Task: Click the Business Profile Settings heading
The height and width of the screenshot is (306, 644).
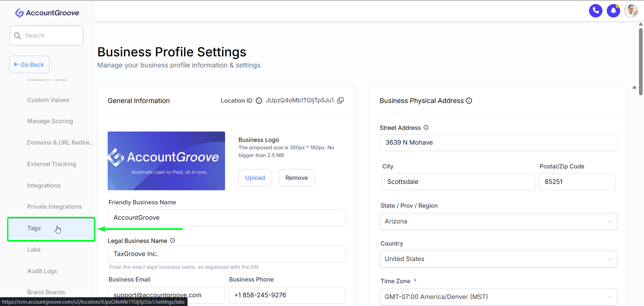Action: click(172, 52)
